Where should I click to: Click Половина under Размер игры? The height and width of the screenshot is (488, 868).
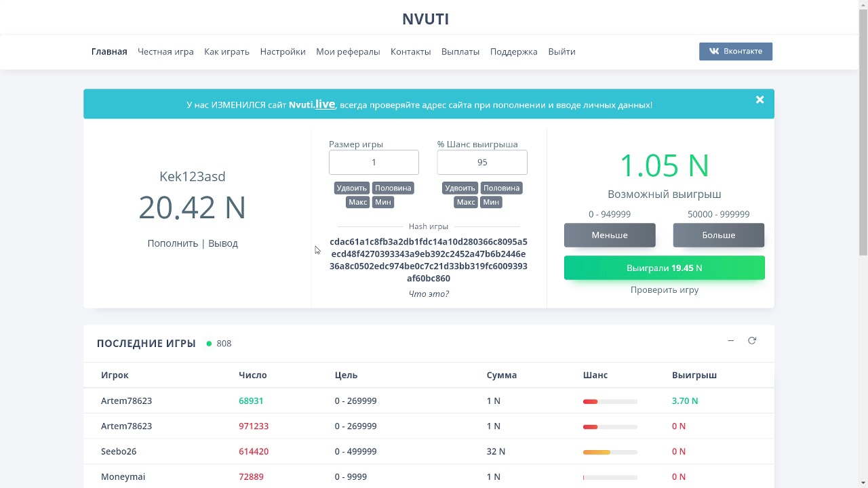[x=393, y=188]
